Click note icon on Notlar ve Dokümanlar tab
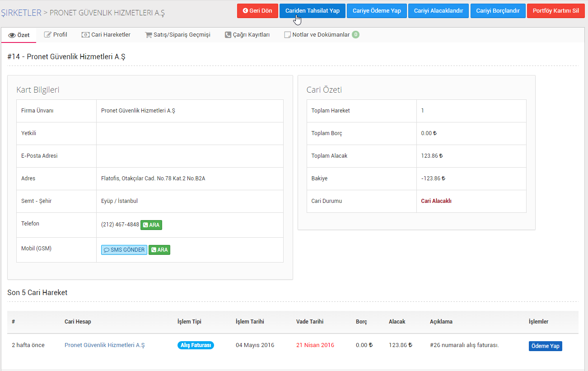Viewport: 588px width, 371px height. 287,35
